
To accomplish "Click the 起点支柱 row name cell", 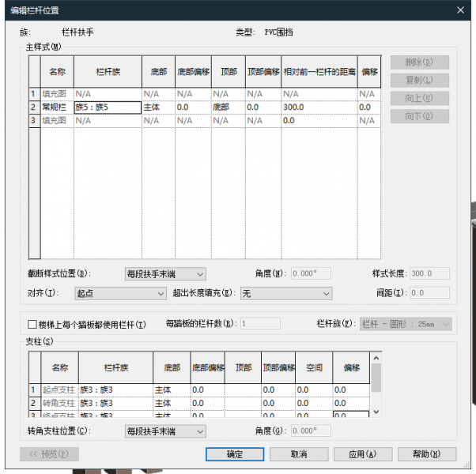I will [x=59, y=390].
